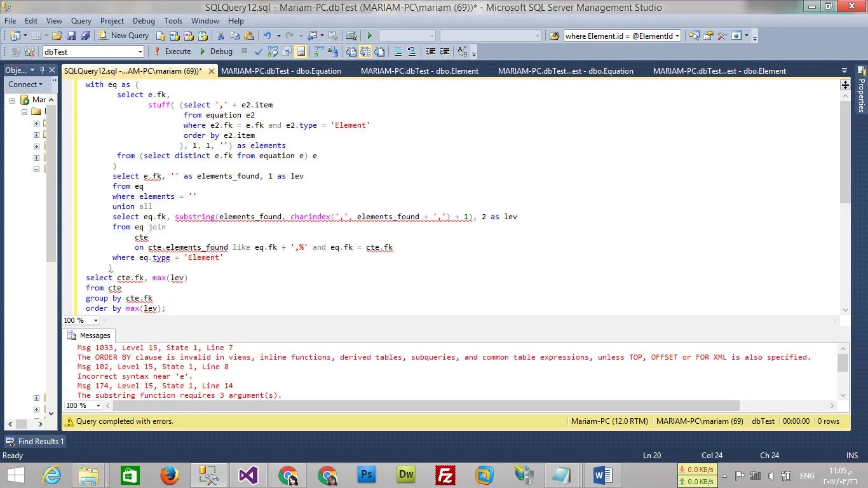Toggle IntelliSense Enabled button

tap(301, 51)
